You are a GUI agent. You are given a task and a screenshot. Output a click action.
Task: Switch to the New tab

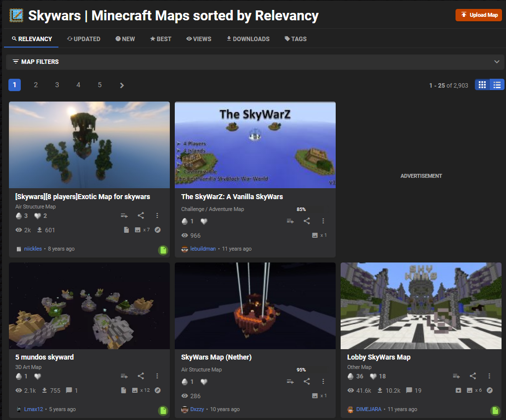[125, 39]
